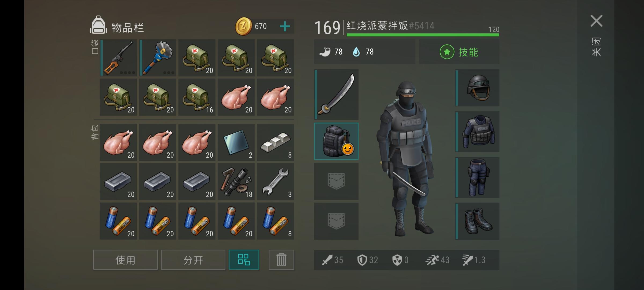Image resolution: width=644 pixels, height=290 pixels.
Task: Select the first aid kit with 16
Action: [x=197, y=97]
